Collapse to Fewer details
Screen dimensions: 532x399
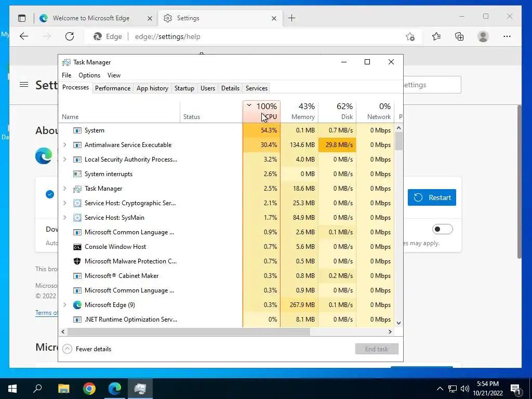pyautogui.click(x=87, y=349)
